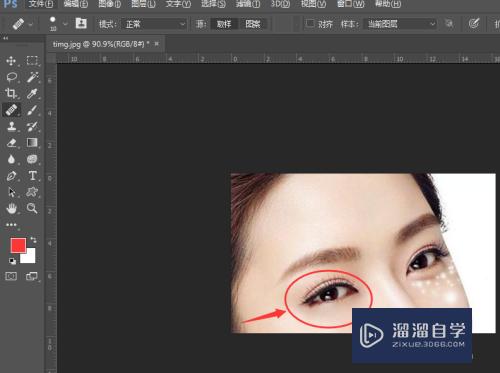Image resolution: width=500 pixels, height=373 pixels.
Task: Collapse the toolbox with double-arrow
Action: click(6, 38)
